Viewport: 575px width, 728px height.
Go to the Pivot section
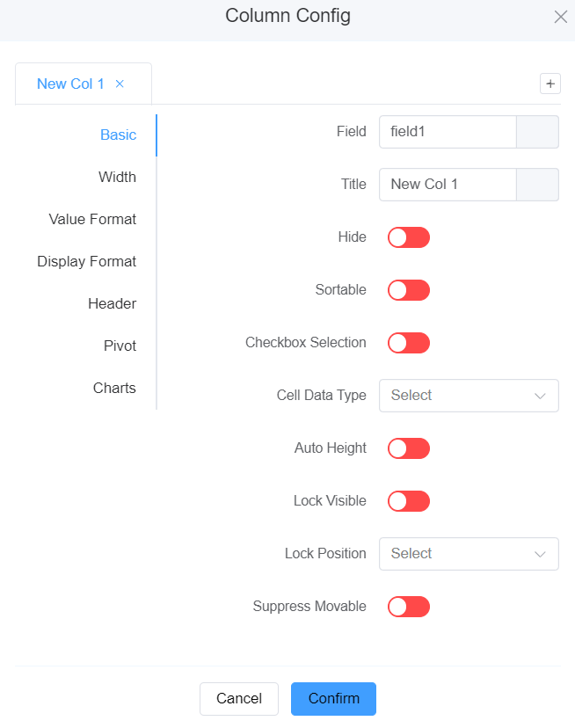coord(120,346)
